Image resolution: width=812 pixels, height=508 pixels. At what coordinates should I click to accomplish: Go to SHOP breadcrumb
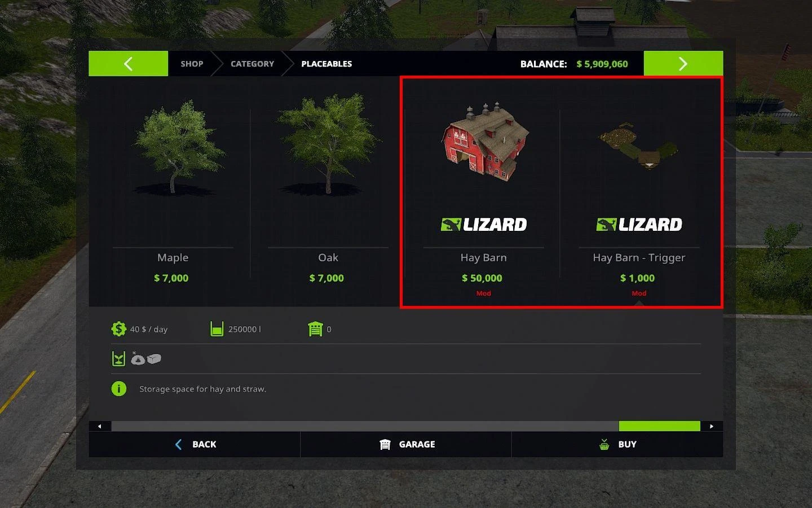192,64
